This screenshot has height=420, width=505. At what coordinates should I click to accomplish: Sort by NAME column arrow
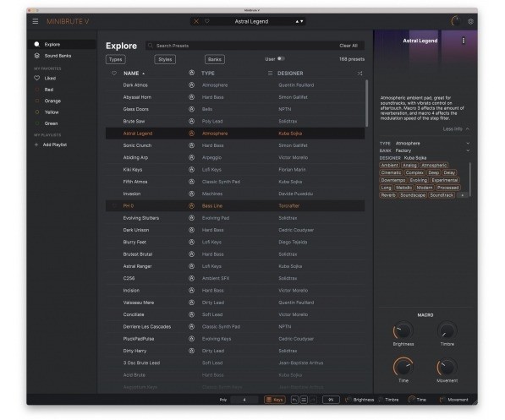tap(144, 74)
